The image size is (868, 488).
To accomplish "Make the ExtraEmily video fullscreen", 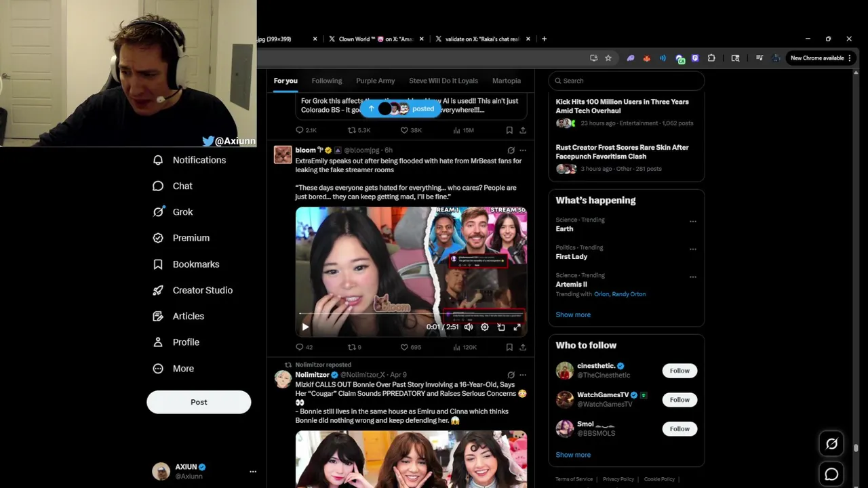I will coord(517,327).
